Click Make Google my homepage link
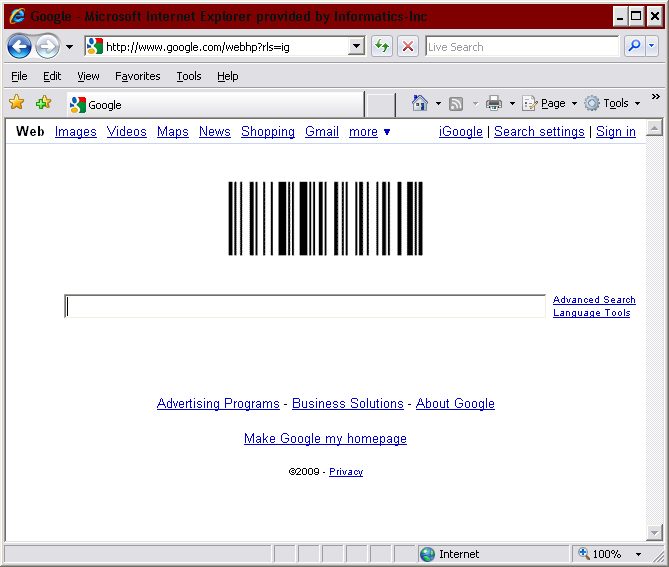The height and width of the screenshot is (567, 669). tap(325, 439)
